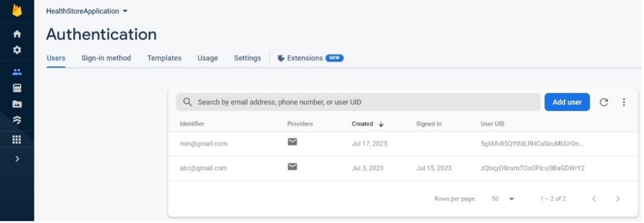
Task: Open the Firestore Database sidebar icon
Action: [x=17, y=88]
